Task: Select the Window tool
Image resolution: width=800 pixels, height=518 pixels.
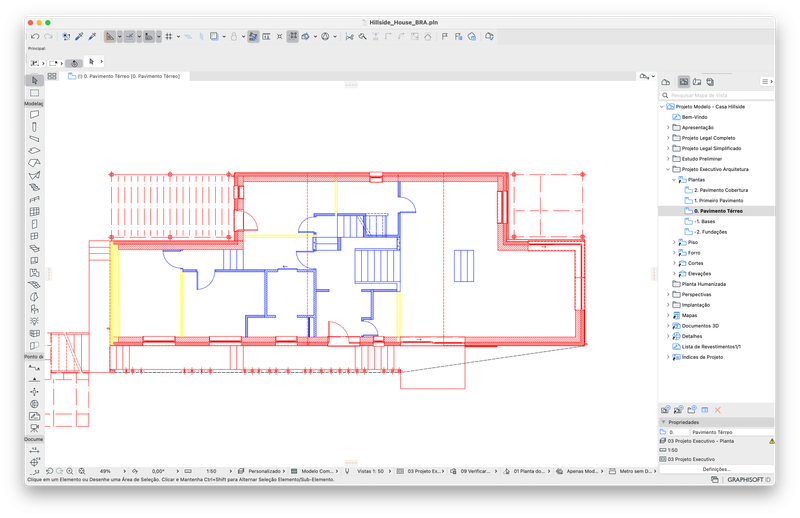Action: (x=34, y=236)
